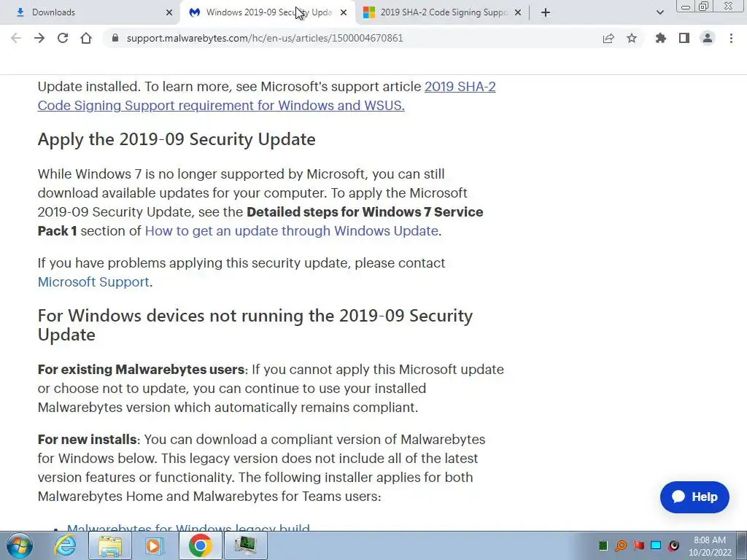Open Windows Explorer folder on taskbar

click(x=110, y=545)
